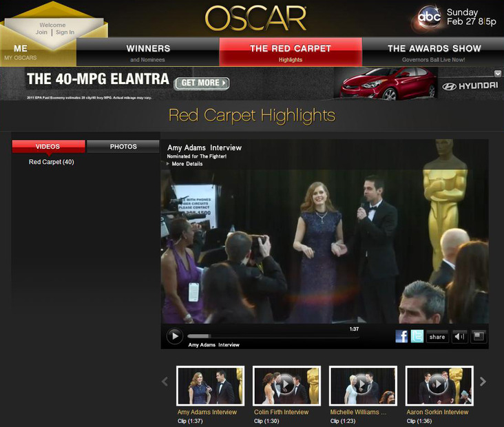Click Clip (1:36) duration text
This screenshot has height=427, width=504.
(x=419, y=421)
